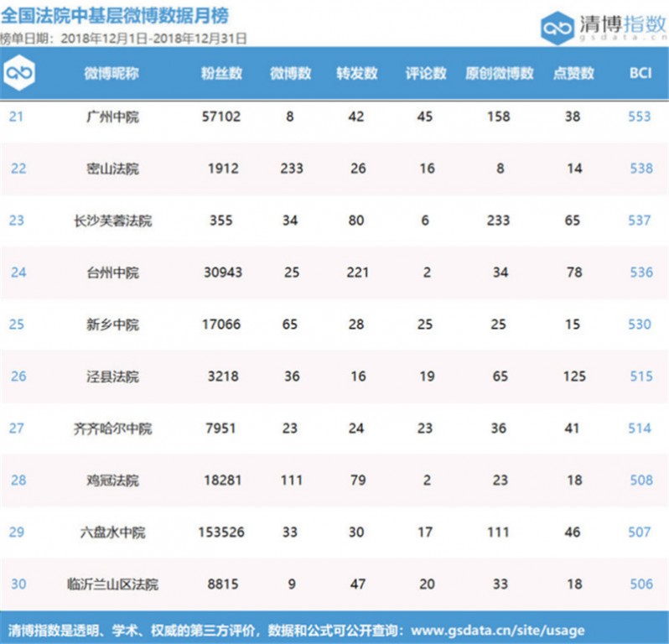Click follower count 17066
The height and width of the screenshot is (644, 669).
coord(221,325)
